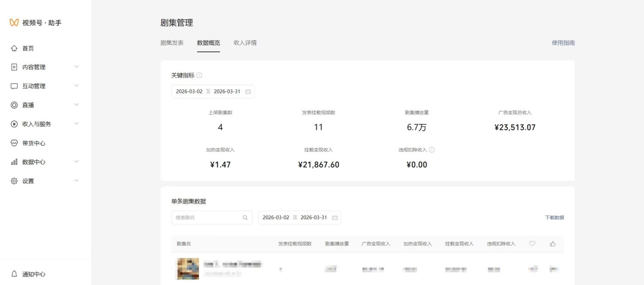The image size is (644, 285).
Task: Click the heart column icon in table header
Action: click(532, 244)
